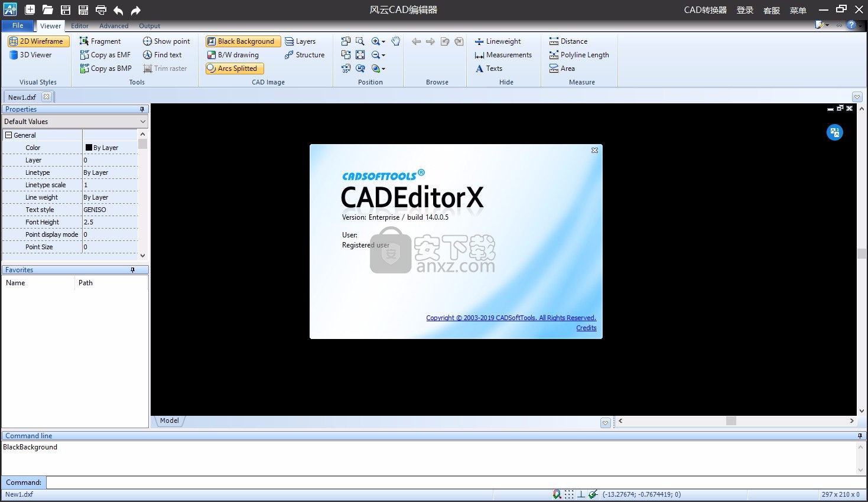This screenshot has height=502, width=868.
Task: Toggle Measurements visibility
Action: coord(503,55)
